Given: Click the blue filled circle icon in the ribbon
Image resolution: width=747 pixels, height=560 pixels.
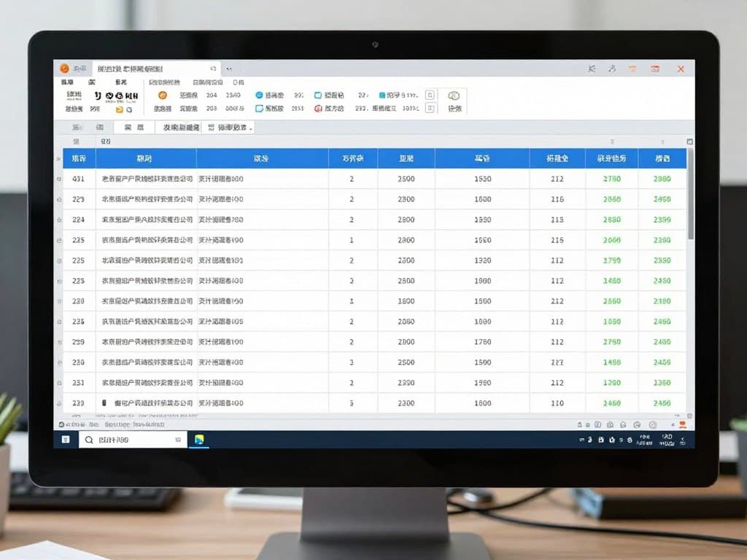Looking at the screenshot, I should [259, 96].
